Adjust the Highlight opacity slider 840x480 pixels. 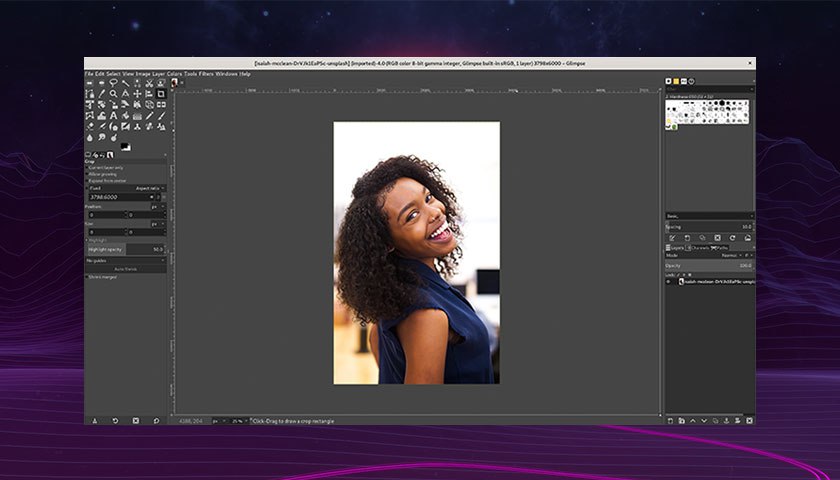(x=125, y=250)
